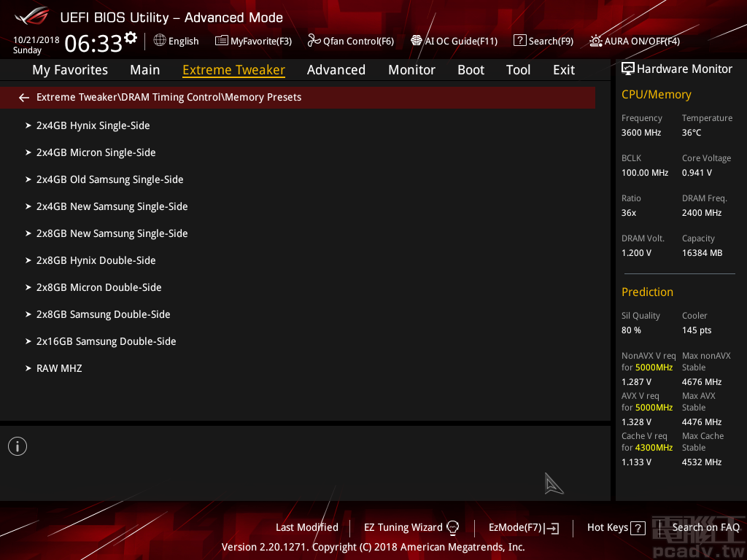The image size is (747, 560).
Task: Click the settings gear next to the clock
Action: 131,37
